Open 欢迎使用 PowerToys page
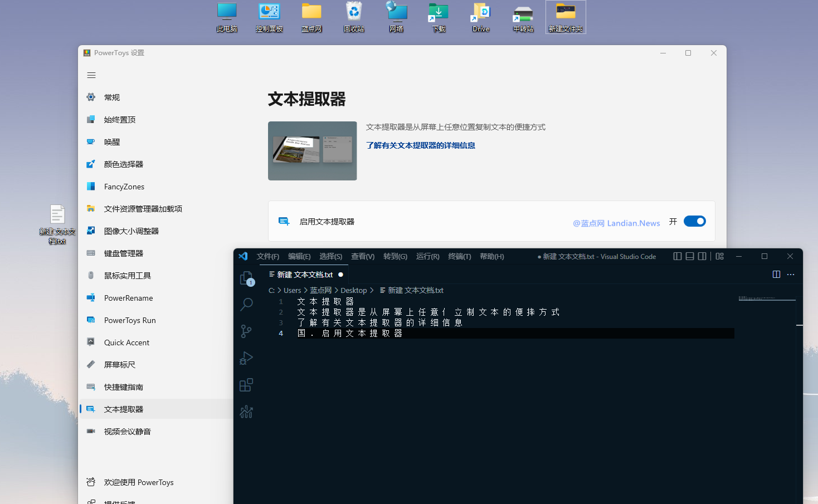The image size is (818, 504). coord(155,482)
